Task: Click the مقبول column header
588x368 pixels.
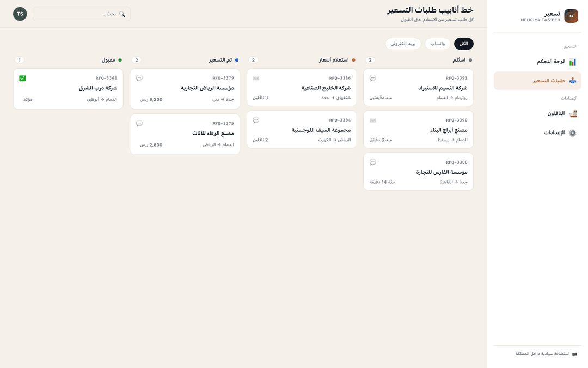Action: point(108,60)
